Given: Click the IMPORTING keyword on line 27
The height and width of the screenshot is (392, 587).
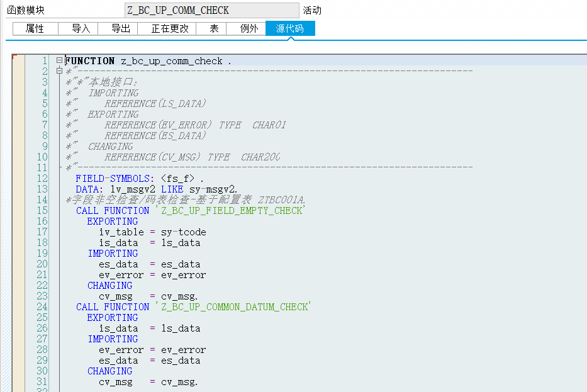Looking at the screenshot, I should tap(113, 339).
